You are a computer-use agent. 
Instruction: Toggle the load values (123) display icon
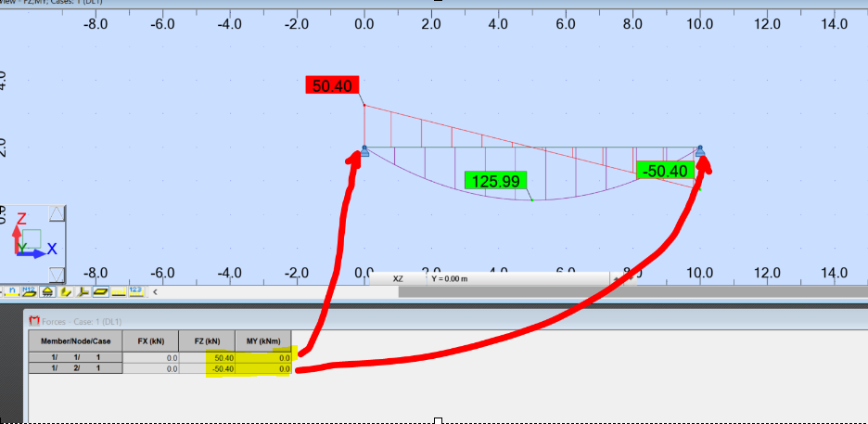136,291
